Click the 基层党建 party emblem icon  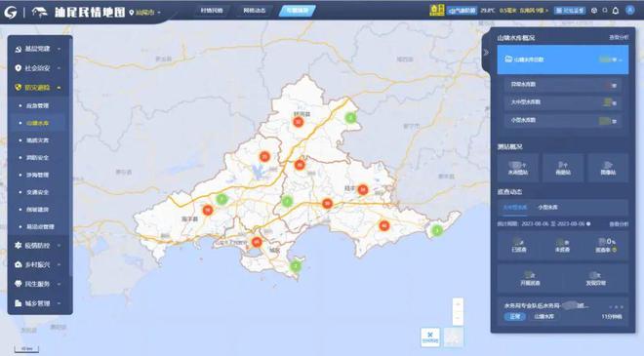point(18,50)
